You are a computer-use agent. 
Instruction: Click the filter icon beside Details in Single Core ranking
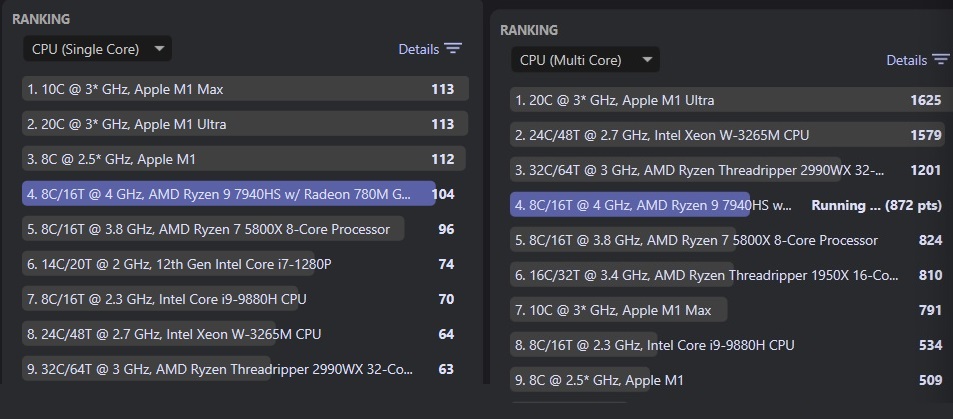[x=453, y=49]
